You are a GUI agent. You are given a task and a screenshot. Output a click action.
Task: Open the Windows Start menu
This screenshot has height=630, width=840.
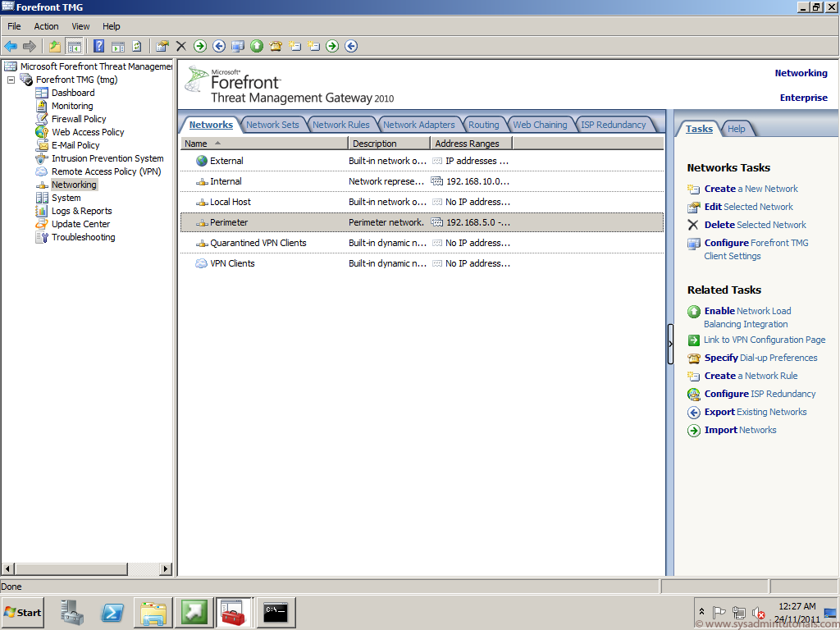click(x=22, y=612)
